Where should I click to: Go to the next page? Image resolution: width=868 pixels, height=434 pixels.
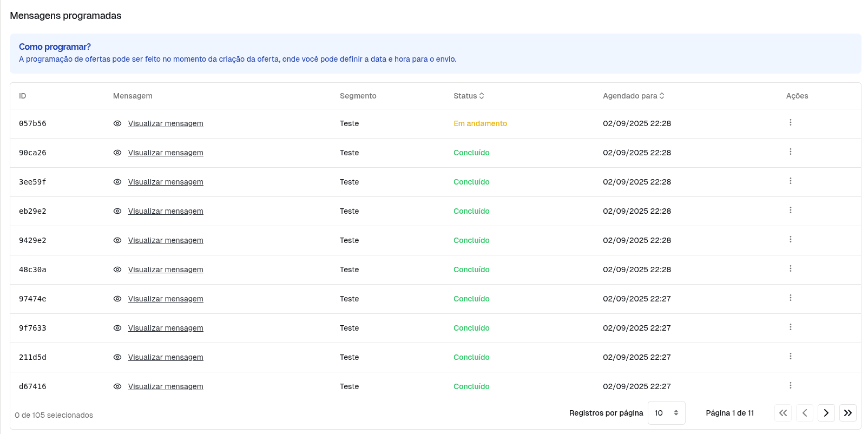click(826, 413)
